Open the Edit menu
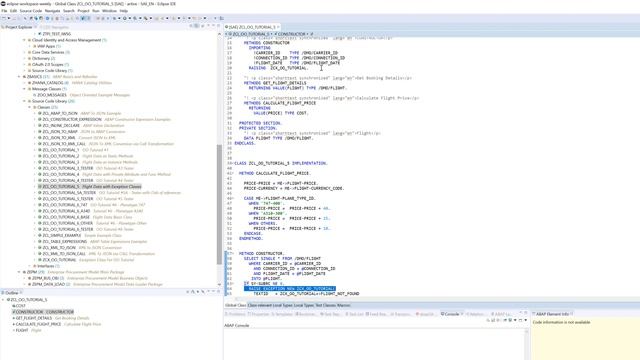The image size is (640, 360). 13,11
